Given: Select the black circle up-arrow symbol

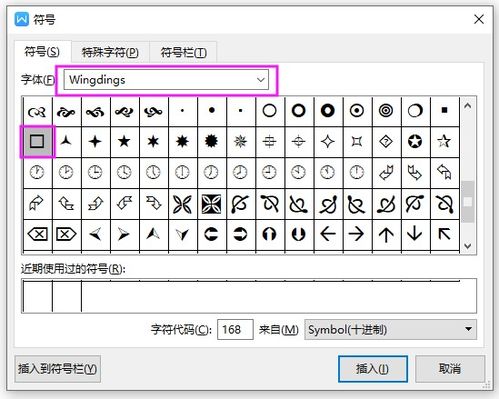Looking at the screenshot, I should [269, 234].
